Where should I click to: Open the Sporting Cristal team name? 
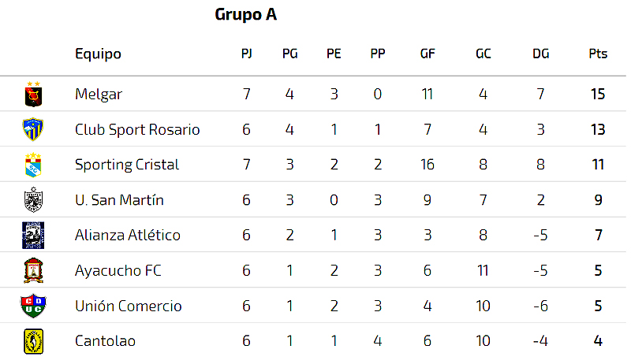[x=127, y=165]
